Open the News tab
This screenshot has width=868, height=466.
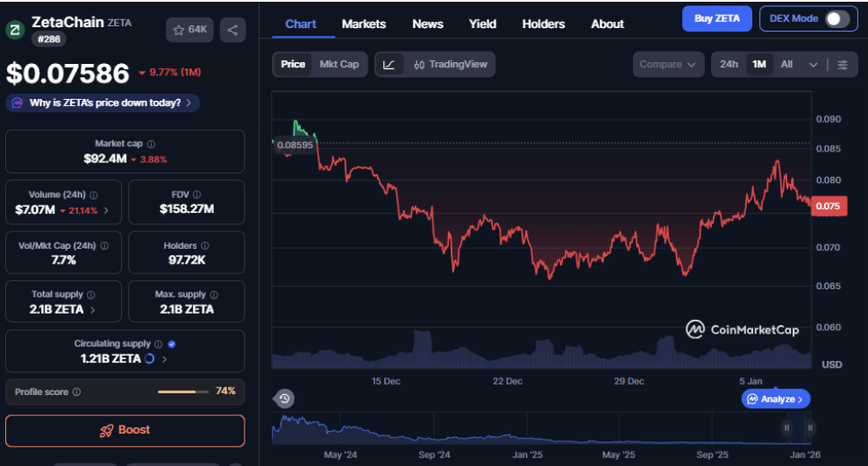427,25
